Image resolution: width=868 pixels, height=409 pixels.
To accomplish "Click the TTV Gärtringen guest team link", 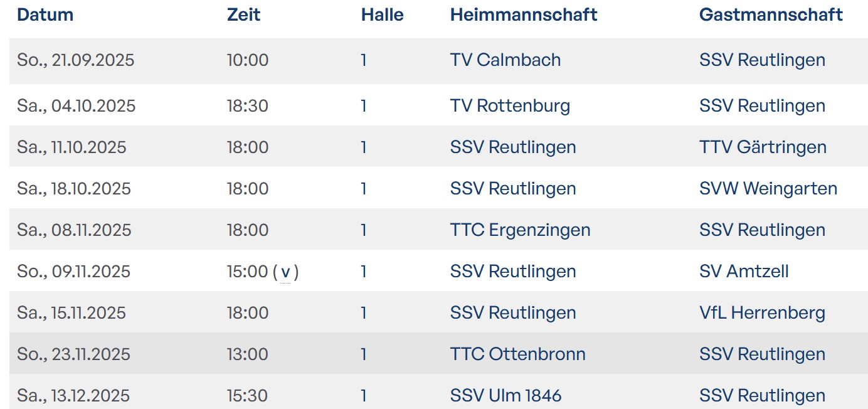I will point(763,147).
